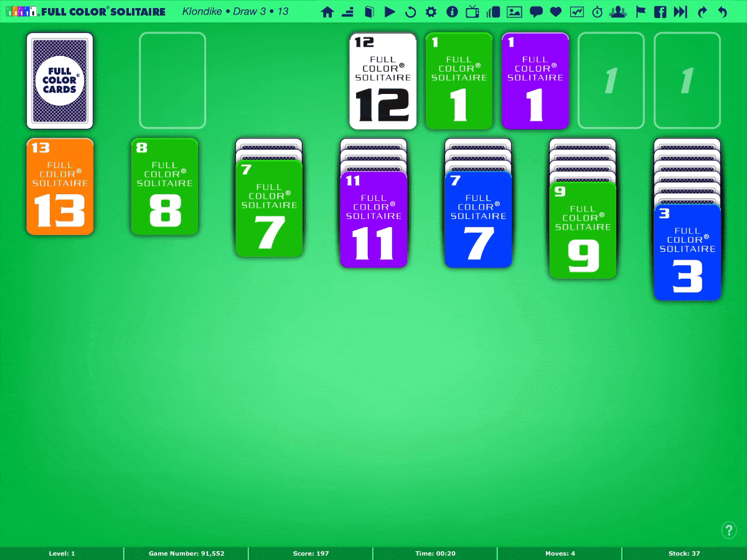The width and height of the screenshot is (747, 560).
Task: Click the Score: 197 status entry
Action: click(311, 553)
